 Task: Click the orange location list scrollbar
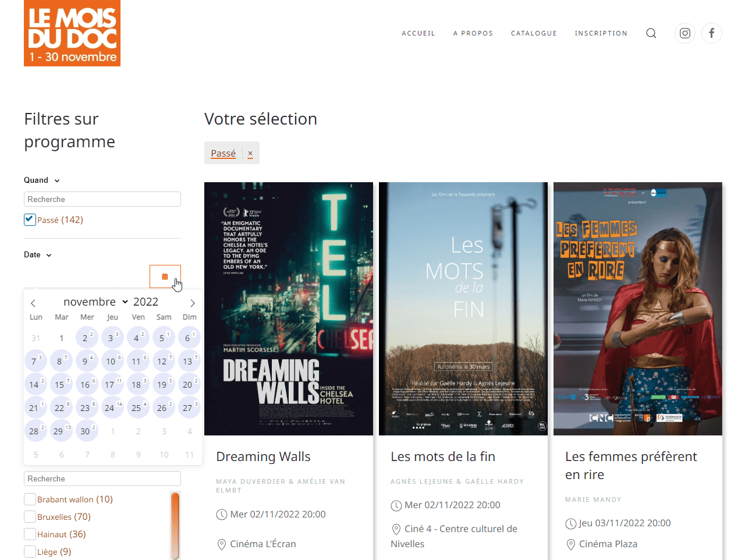(x=175, y=525)
